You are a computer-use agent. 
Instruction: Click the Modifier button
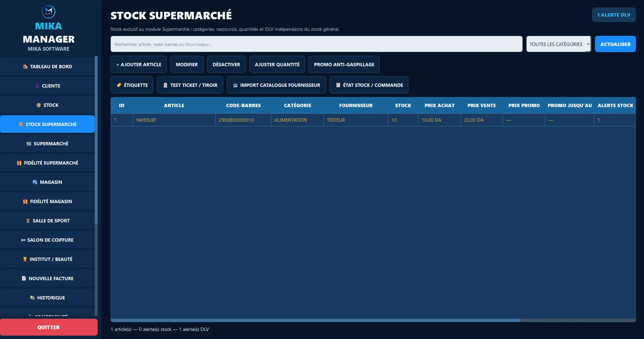187,64
